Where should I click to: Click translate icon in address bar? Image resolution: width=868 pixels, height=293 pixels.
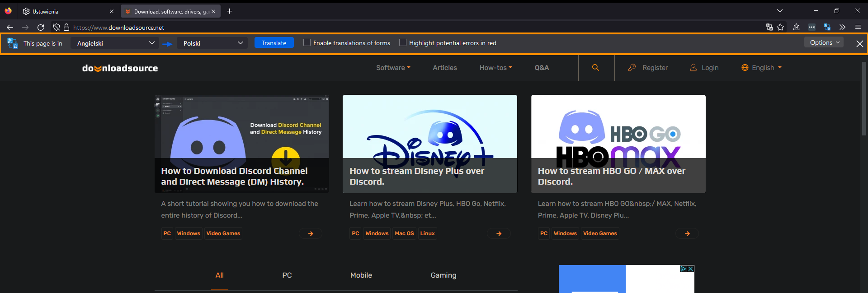click(x=769, y=27)
